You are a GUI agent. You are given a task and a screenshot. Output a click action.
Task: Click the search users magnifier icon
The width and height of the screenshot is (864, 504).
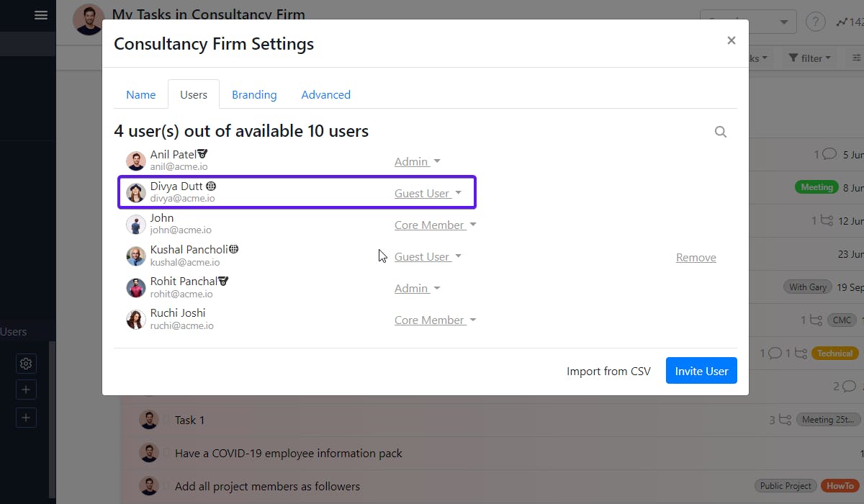tap(720, 132)
